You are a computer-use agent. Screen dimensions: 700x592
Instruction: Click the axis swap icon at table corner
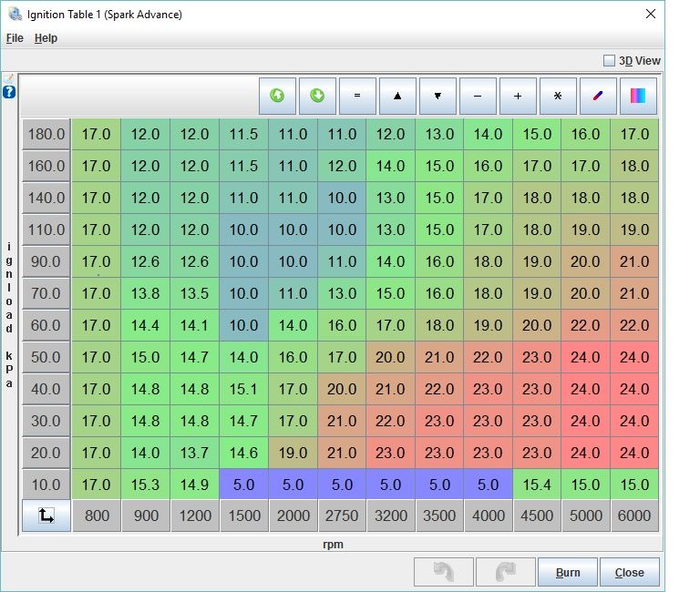click(46, 515)
